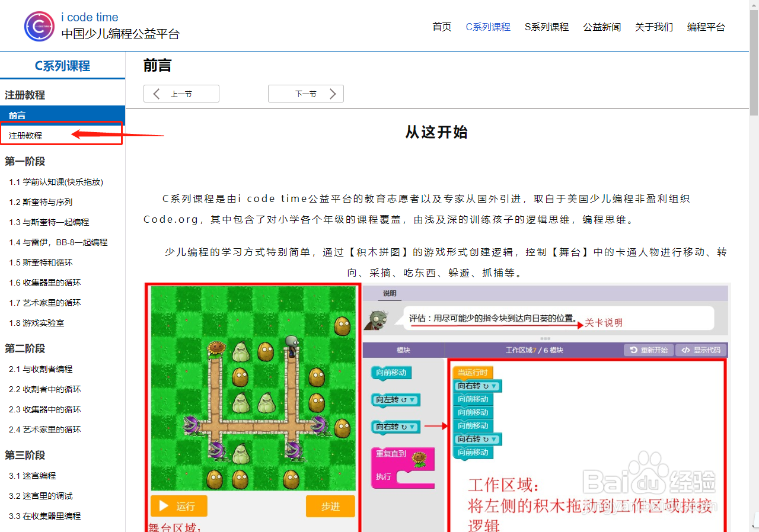Click the 步进 step button in tutorial image
Image resolution: width=759 pixels, height=532 pixels.
330,507
